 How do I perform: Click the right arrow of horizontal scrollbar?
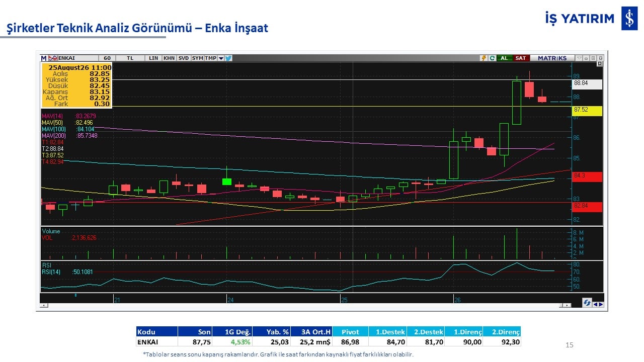click(568, 305)
